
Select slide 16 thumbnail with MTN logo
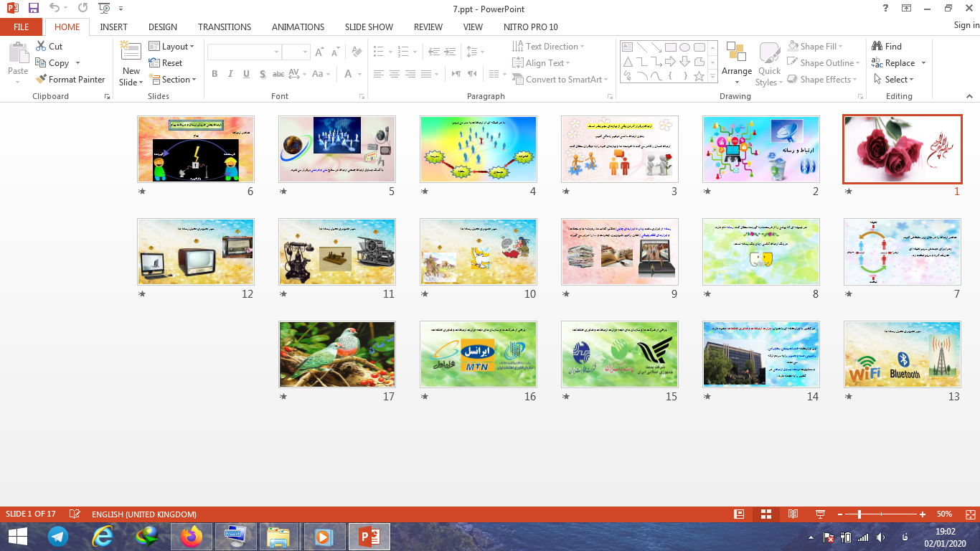478,354
